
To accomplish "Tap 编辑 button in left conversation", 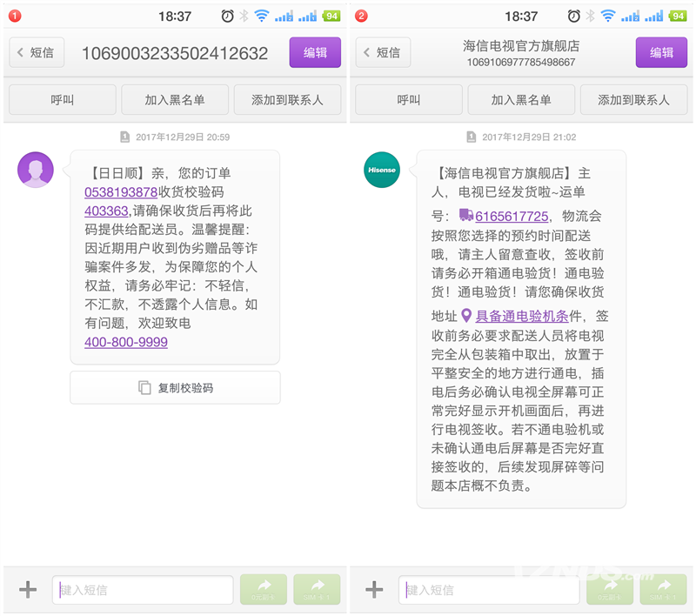I will [315, 52].
